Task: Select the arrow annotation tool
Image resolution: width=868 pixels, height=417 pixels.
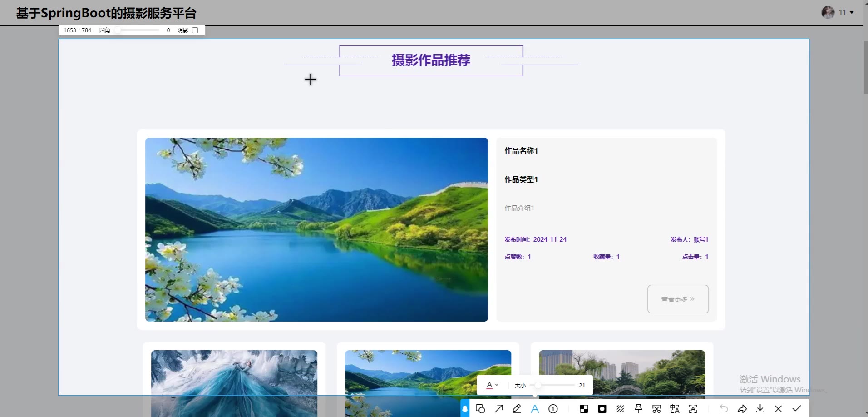Action: click(x=498, y=409)
